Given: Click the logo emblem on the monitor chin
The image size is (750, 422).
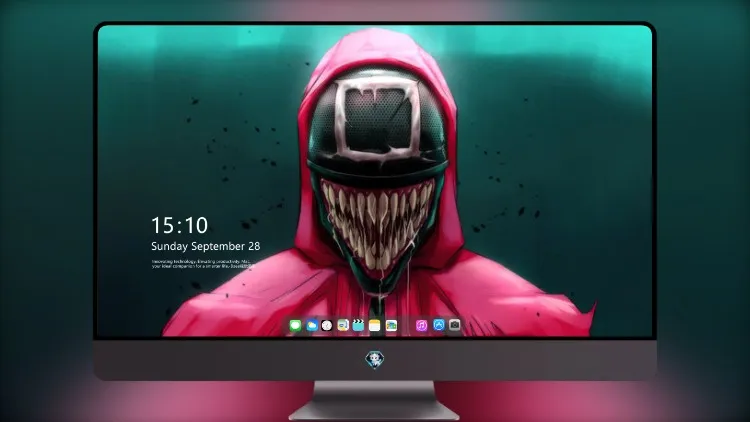Looking at the screenshot, I should (x=375, y=360).
